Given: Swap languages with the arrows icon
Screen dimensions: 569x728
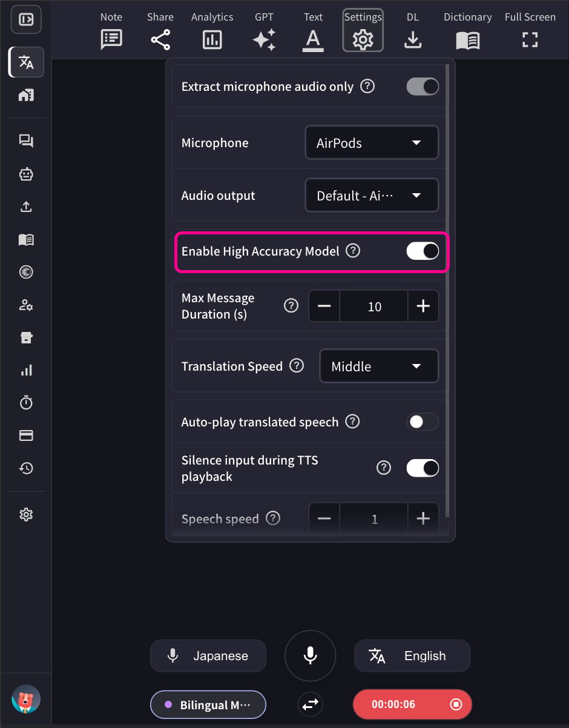Looking at the screenshot, I should click(311, 704).
